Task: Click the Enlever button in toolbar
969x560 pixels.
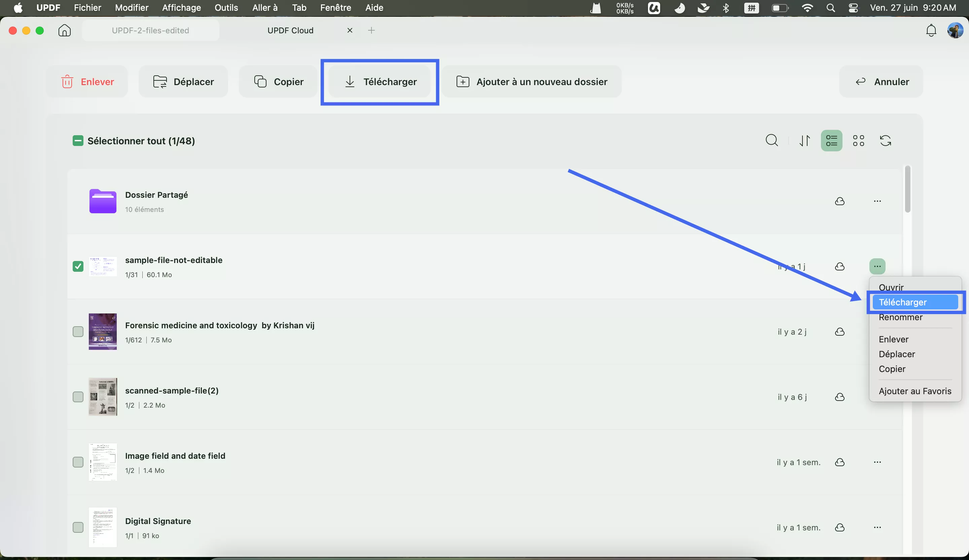Action: (87, 81)
